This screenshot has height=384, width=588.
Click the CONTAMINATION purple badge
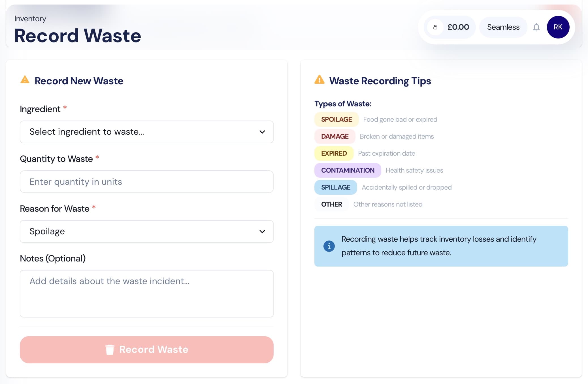tap(348, 170)
